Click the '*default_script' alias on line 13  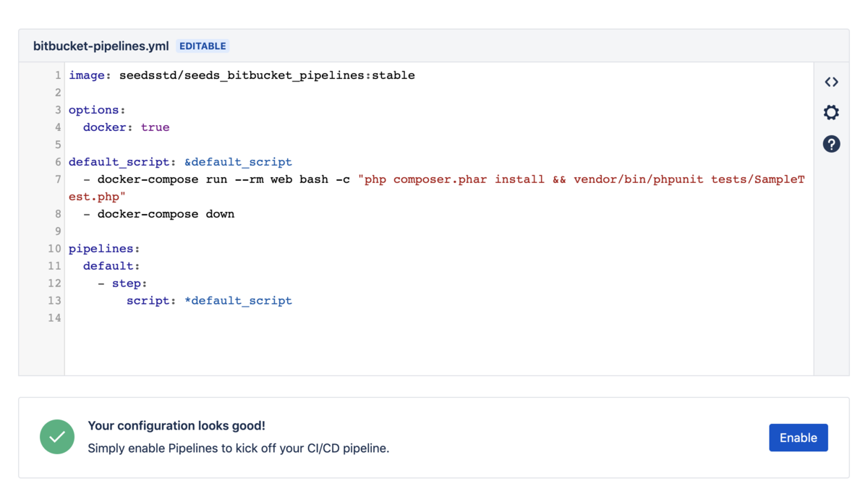point(238,301)
